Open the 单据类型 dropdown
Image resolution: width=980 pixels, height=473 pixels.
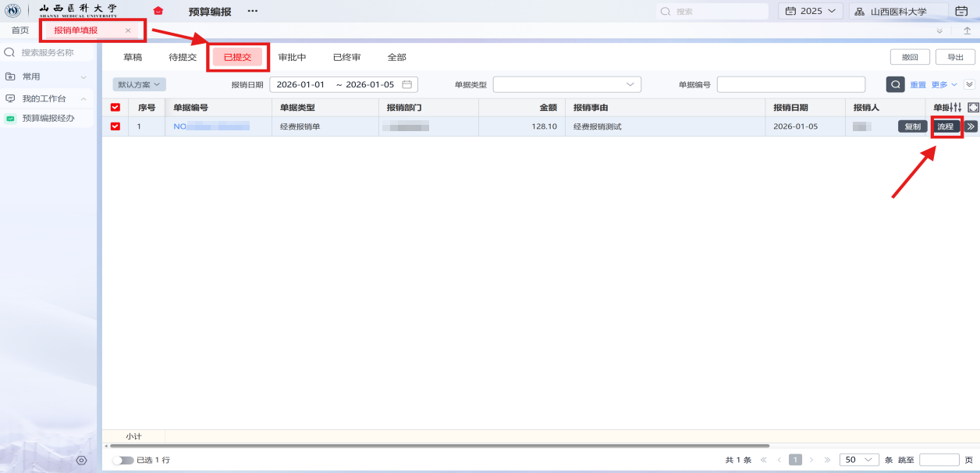566,84
